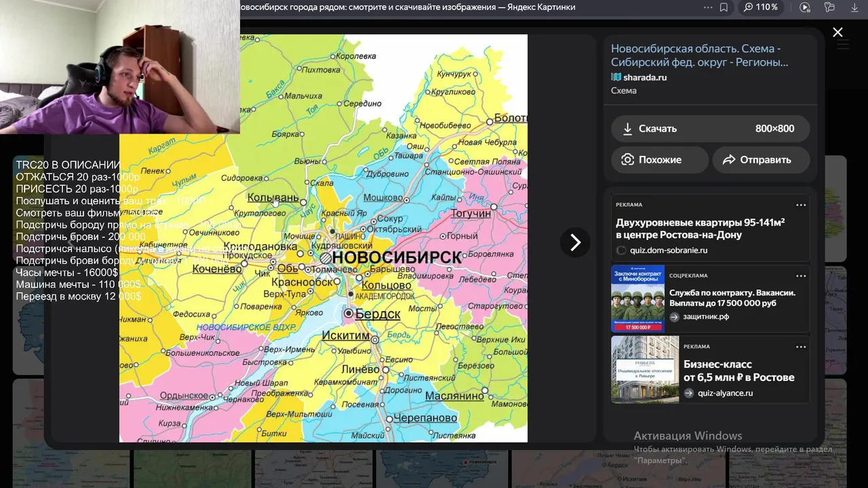Click Черепаново label on the map
The image size is (868, 488).
coord(425,418)
